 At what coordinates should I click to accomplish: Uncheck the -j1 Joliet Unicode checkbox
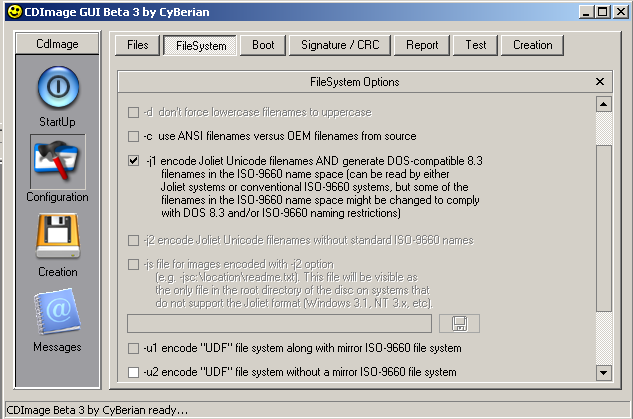133,161
